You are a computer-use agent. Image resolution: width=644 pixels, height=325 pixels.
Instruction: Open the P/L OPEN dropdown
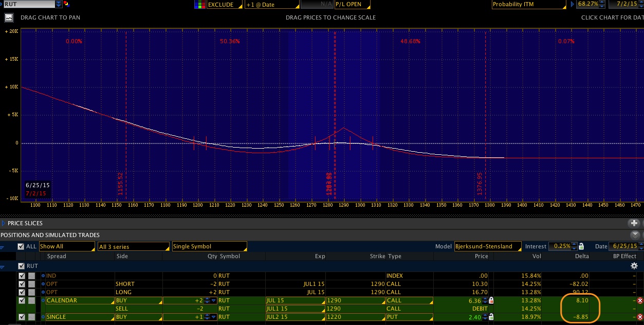click(x=352, y=5)
